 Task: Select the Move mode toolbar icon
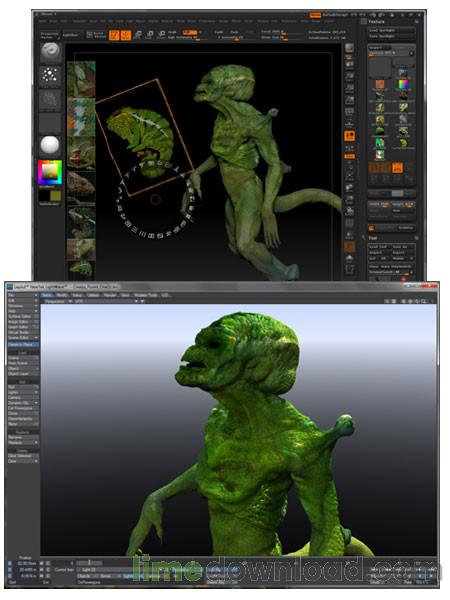138,35
